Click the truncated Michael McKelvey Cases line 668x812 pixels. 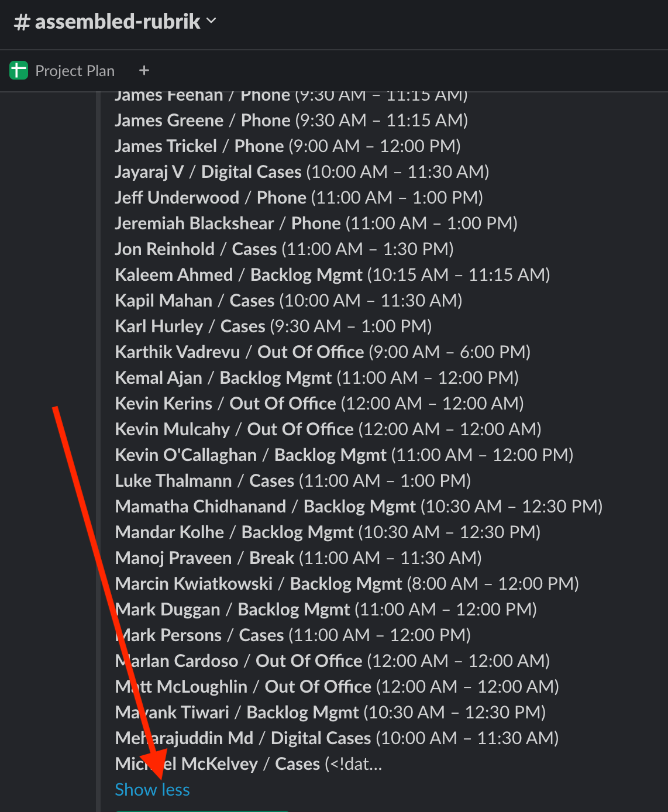click(248, 764)
